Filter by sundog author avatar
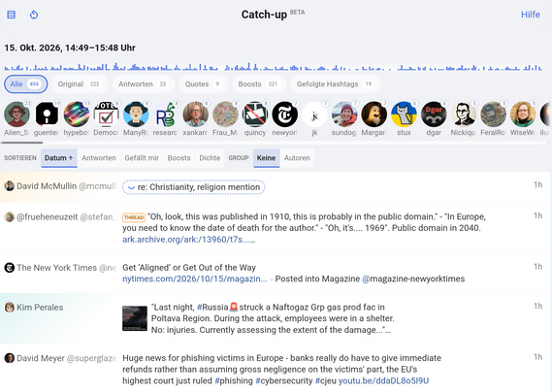552x392 pixels. click(344, 114)
